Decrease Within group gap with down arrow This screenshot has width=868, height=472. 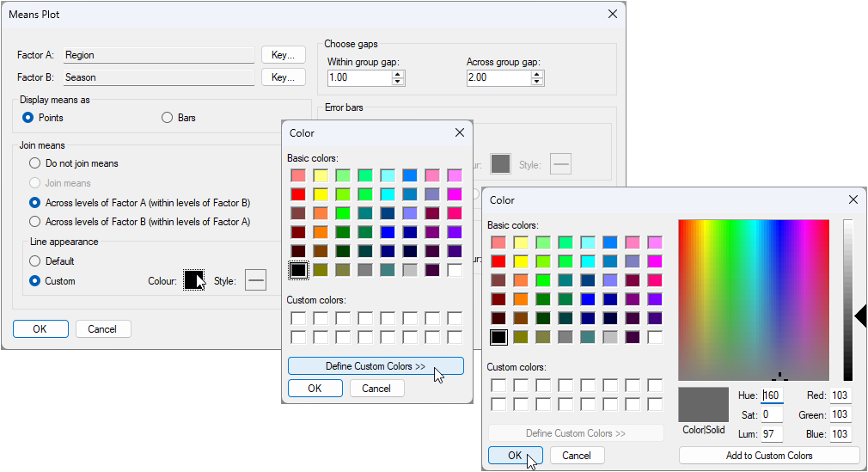click(398, 82)
